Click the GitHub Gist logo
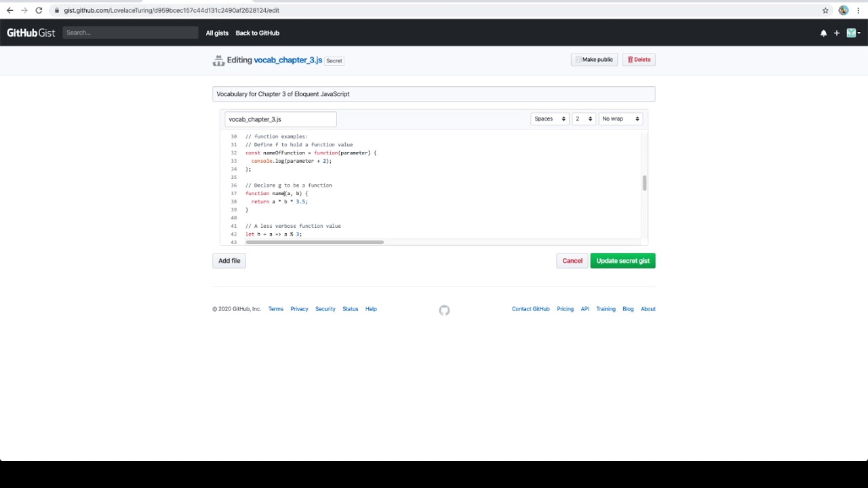Image resolution: width=868 pixels, height=488 pixels. coord(31,33)
